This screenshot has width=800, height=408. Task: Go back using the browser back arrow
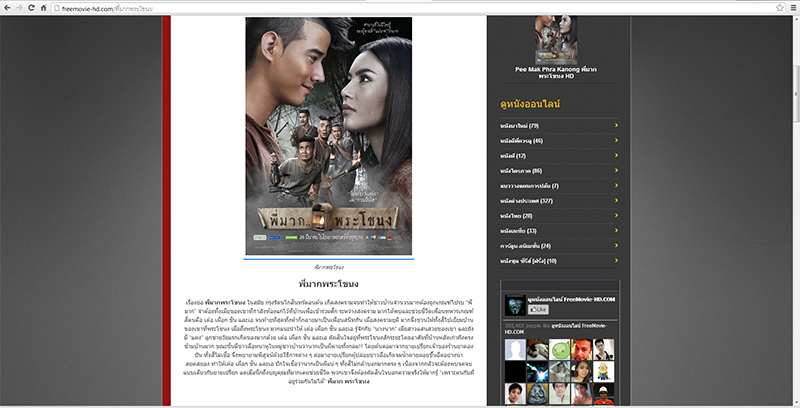tap(7, 8)
